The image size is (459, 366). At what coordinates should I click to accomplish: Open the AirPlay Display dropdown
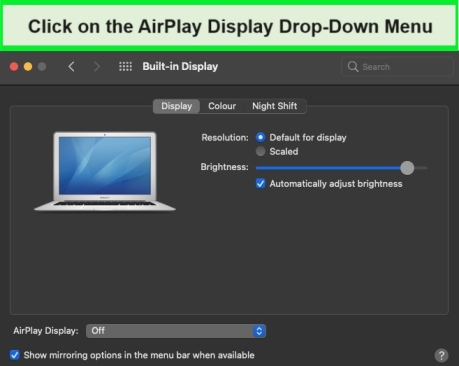pos(176,331)
